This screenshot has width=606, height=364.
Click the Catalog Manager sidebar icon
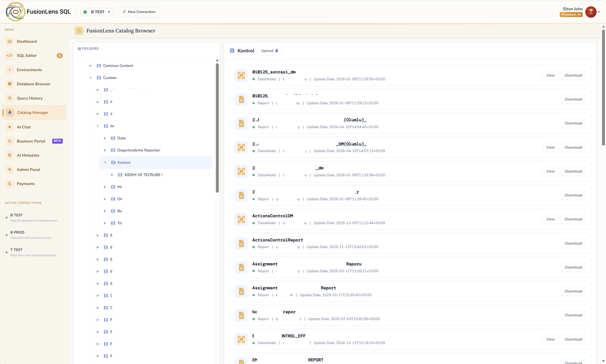click(x=10, y=112)
